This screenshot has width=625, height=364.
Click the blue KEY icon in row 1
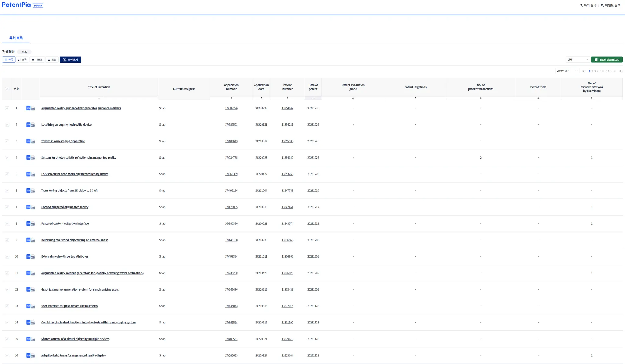pos(28,108)
